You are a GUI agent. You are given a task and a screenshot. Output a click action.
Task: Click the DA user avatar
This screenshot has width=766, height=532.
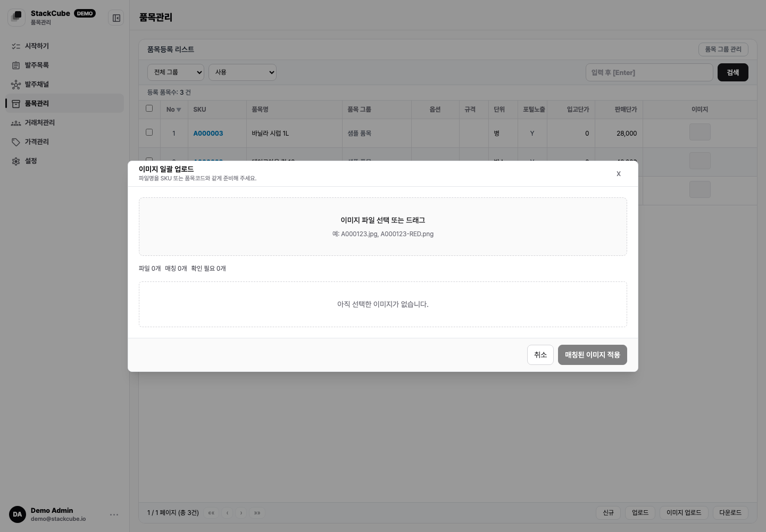18,514
